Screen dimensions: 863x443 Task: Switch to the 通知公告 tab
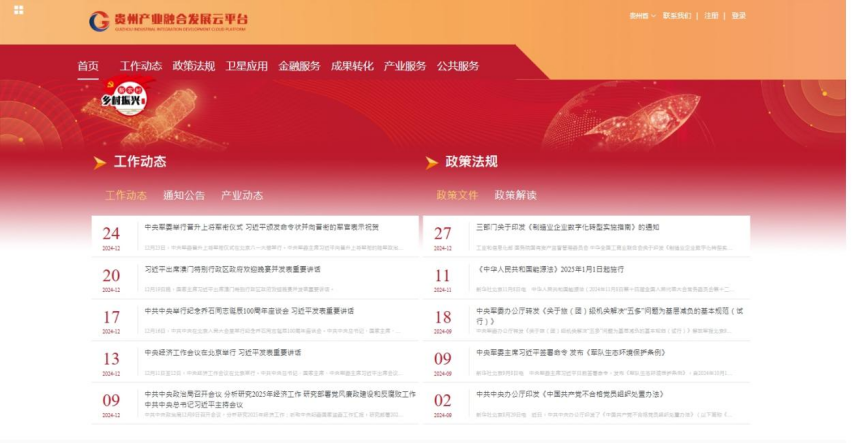[184, 196]
